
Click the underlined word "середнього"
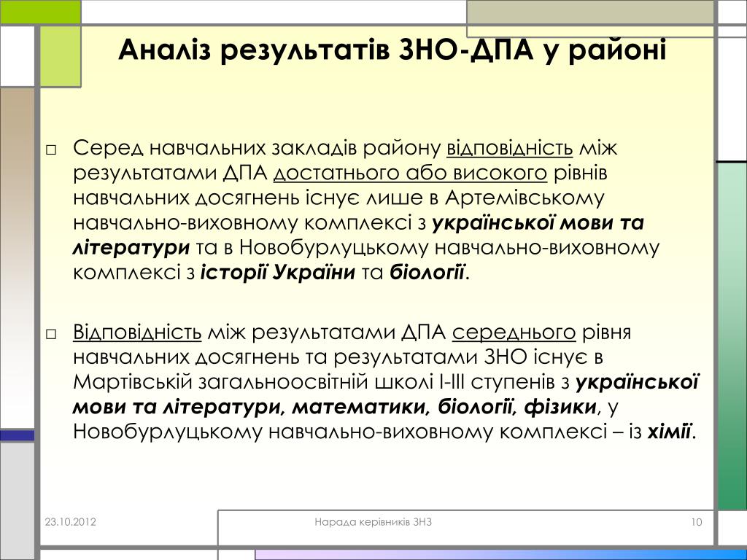click(x=514, y=333)
